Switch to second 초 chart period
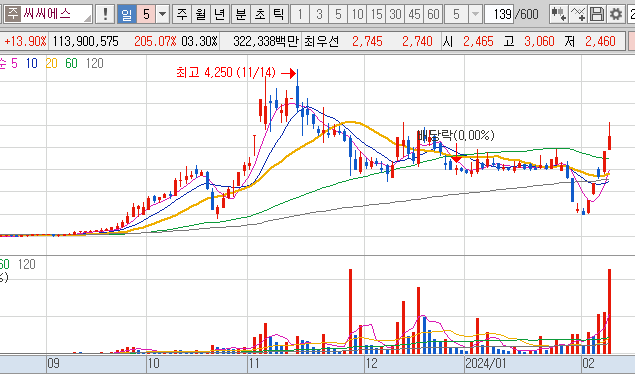Viewport: 635px width, 374px height. tap(260, 14)
